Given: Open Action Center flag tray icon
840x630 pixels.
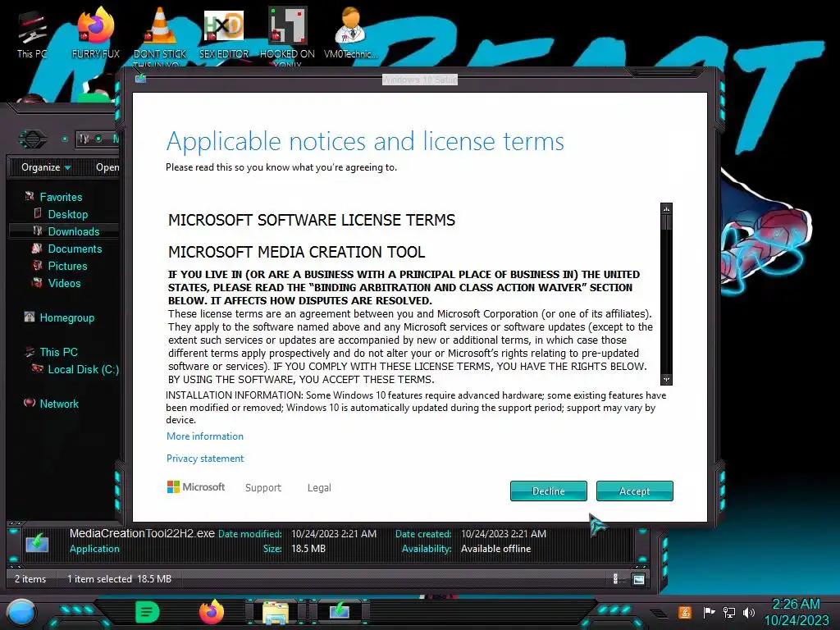Looking at the screenshot, I should pyautogui.click(x=709, y=612).
